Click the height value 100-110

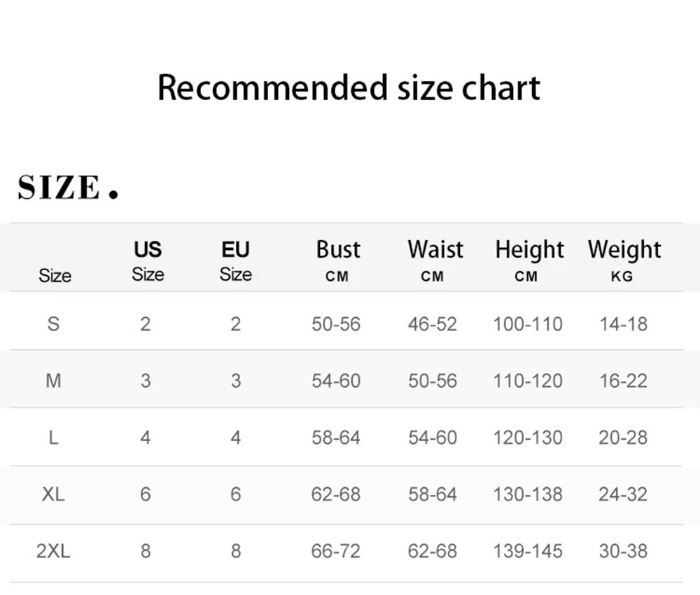[528, 324]
